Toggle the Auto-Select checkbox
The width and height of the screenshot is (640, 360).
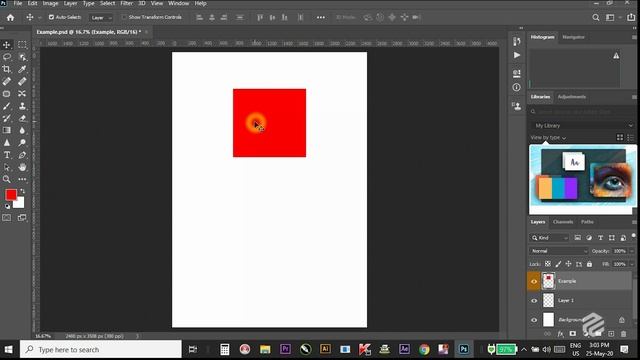(51, 17)
